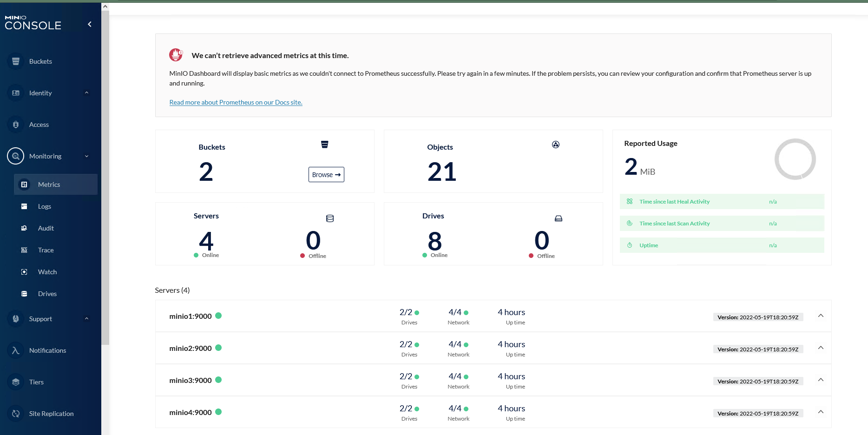Toggle details for minio2:9000 server
Image resolution: width=868 pixels, height=435 pixels.
pyautogui.click(x=821, y=348)
